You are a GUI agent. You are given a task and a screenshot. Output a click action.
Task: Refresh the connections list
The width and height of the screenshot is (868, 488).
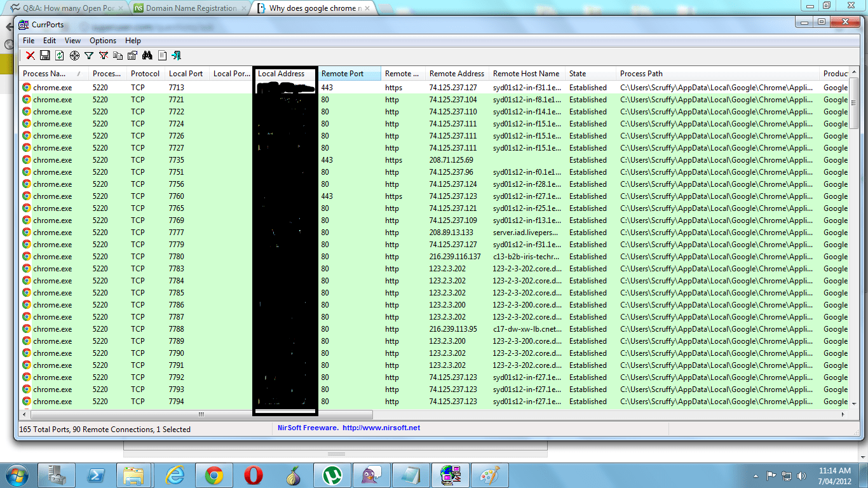(x=59, y=55)
